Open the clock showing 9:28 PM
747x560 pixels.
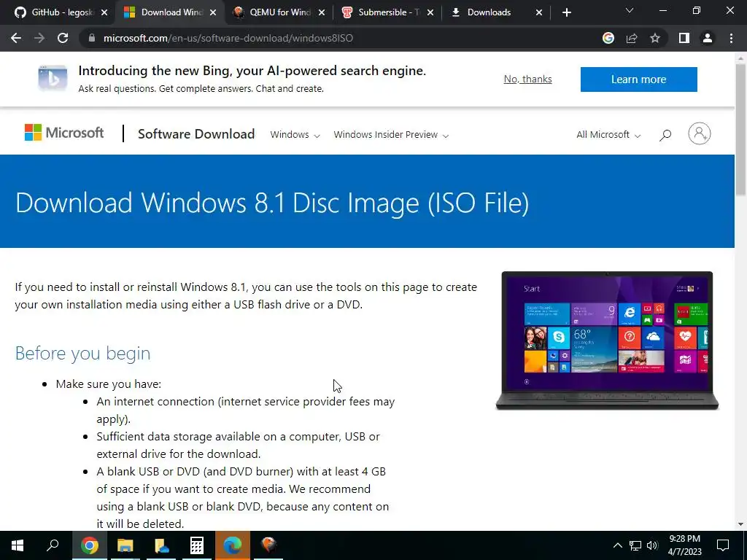(x=684, y=545)
